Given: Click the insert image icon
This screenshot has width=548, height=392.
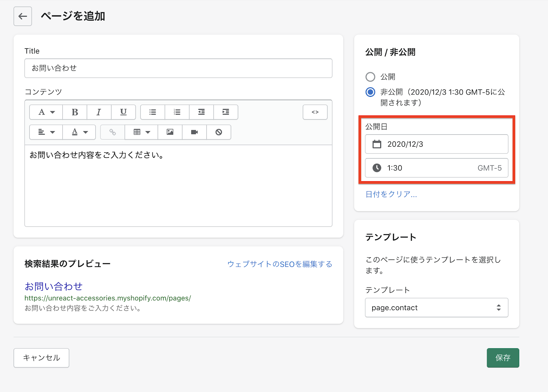Looking at the screenshot, I should click(170, 132).
